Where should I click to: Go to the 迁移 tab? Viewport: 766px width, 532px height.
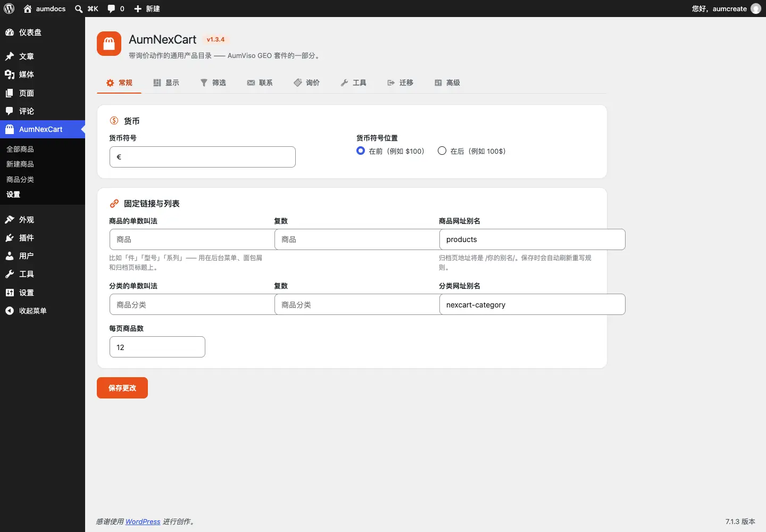point(400,83)
